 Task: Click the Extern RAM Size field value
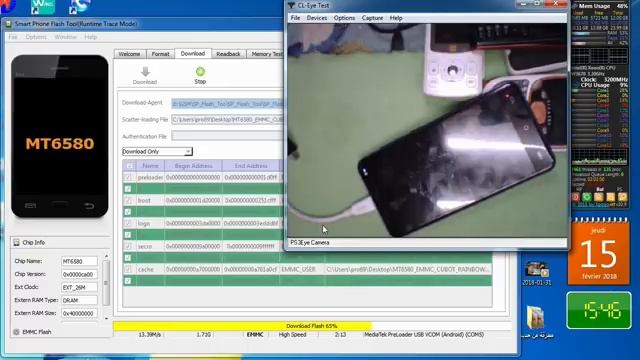tap(79, 313)
